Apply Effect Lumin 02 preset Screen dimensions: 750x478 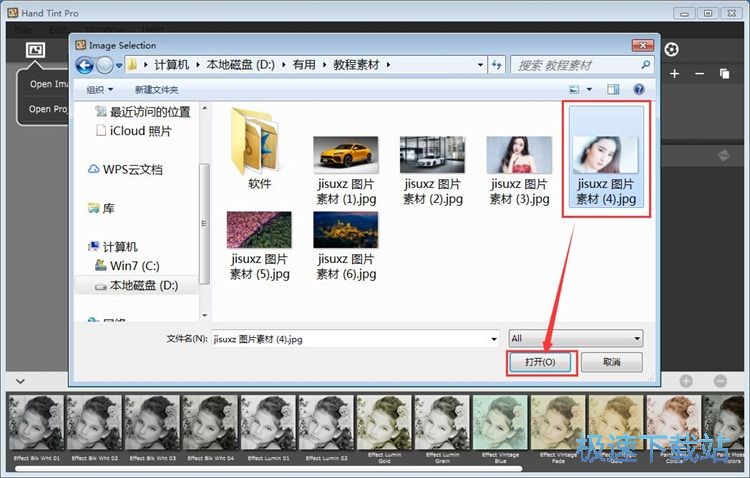(326, 428)
